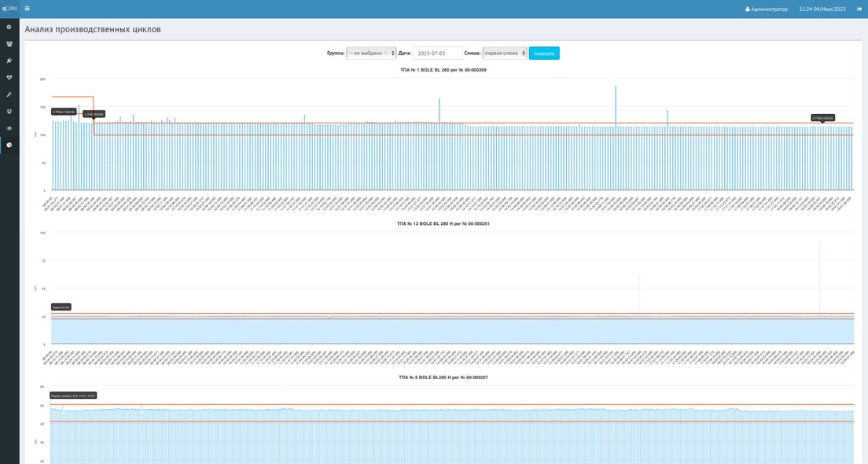Open the pie chart analytics sidebar icon
Image resolution: width=868 pixels, height=464 pixels.
[x=9, y=145]
